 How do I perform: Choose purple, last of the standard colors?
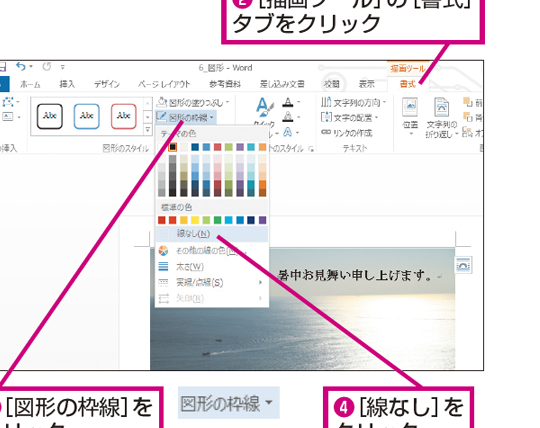[x=262, y=220]
